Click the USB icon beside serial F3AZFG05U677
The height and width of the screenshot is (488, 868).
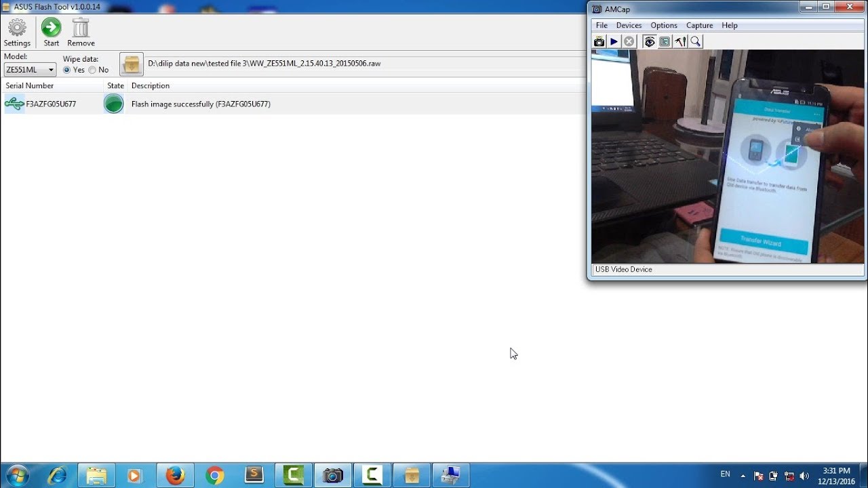[14, 104]
